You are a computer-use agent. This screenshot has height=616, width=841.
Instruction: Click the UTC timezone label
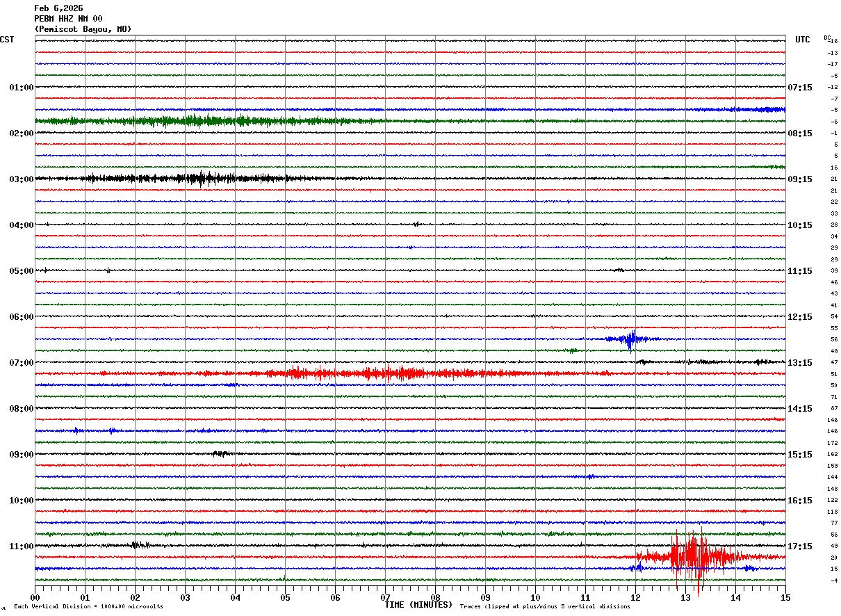[803, 40]
